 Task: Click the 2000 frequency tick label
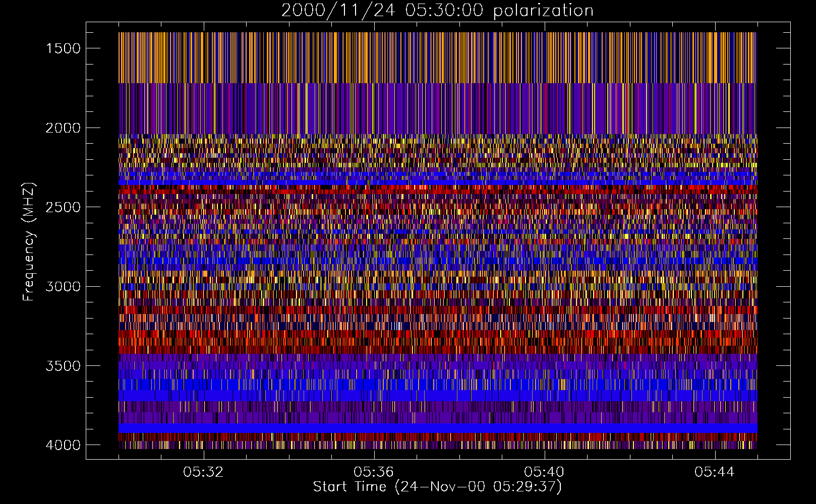pos(63,128)
